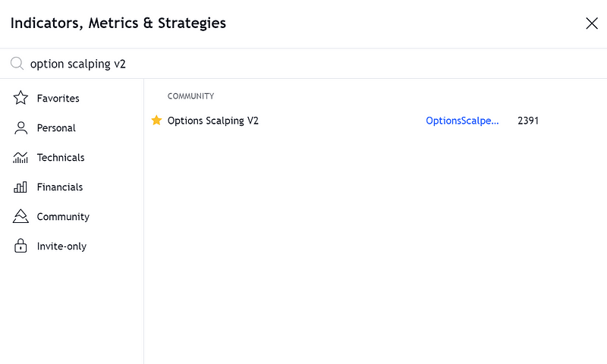Click the Community mountain-shaped icon

(x=20, y=217)
